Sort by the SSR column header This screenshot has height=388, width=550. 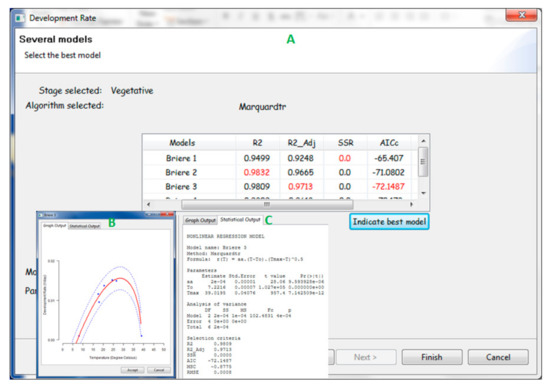click(346, 143)
